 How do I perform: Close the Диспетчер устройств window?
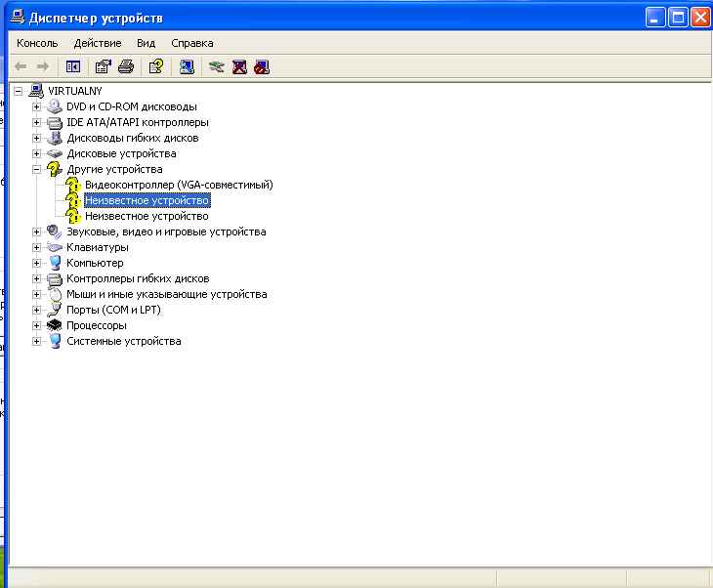pos(700,18)
